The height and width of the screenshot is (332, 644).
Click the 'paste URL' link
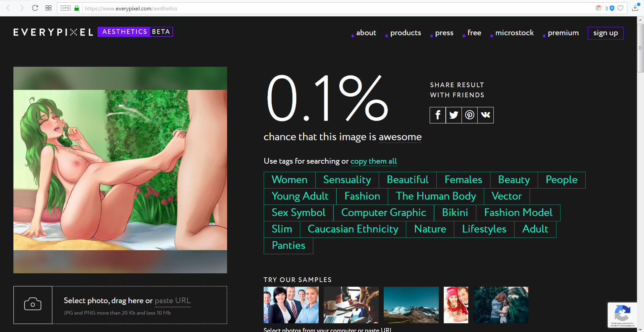pos(173,300)
